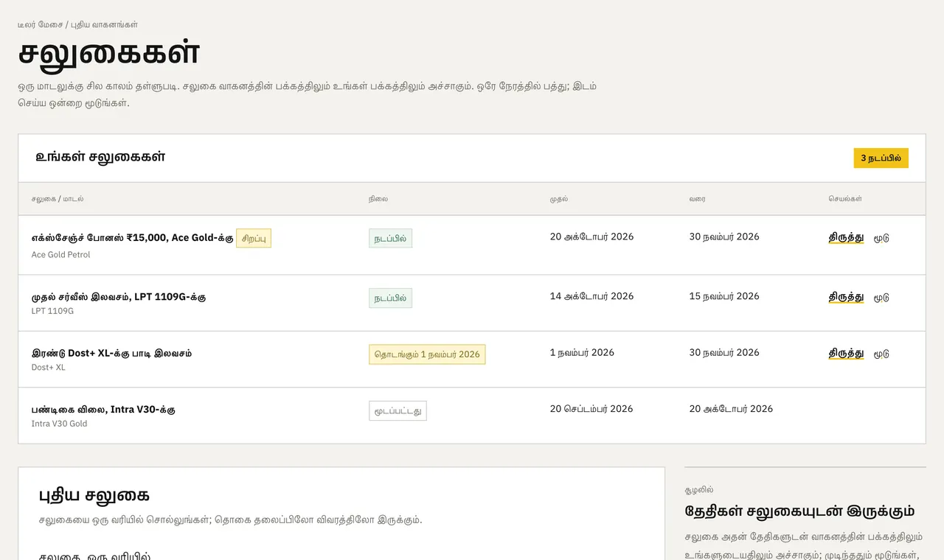Edit the LPT 1109G offer with திருத்து
Screen dimensions: 944x560
coord(846,297)
